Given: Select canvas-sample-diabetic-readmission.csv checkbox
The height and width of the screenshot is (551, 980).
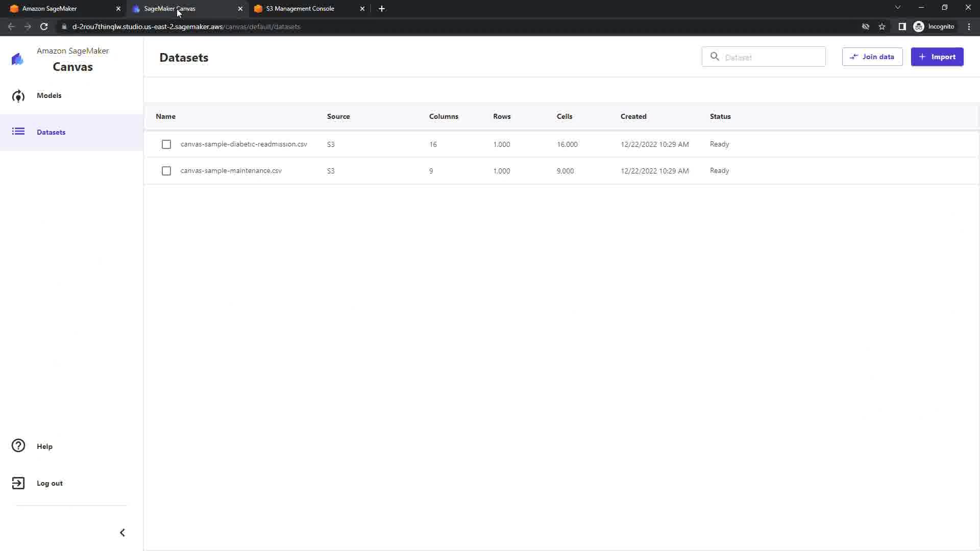Looking at the screenshot, I should coord(166,144).
